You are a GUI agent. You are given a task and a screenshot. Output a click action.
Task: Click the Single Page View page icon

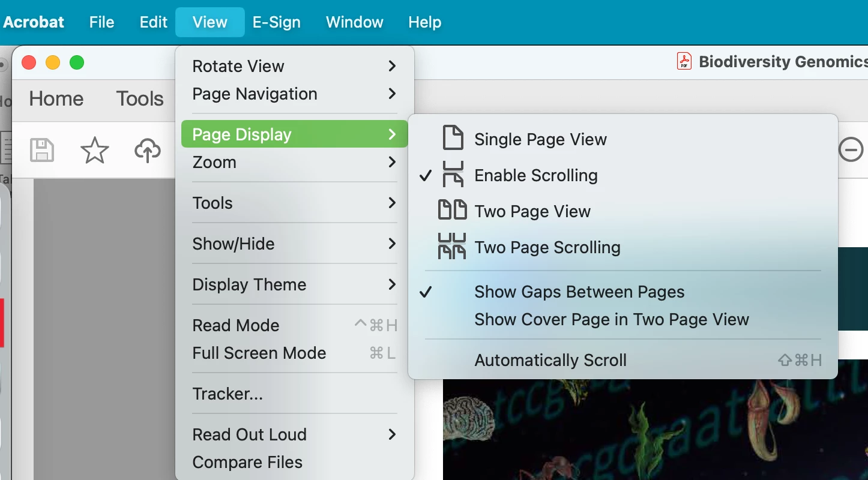(x=453, y=137)
